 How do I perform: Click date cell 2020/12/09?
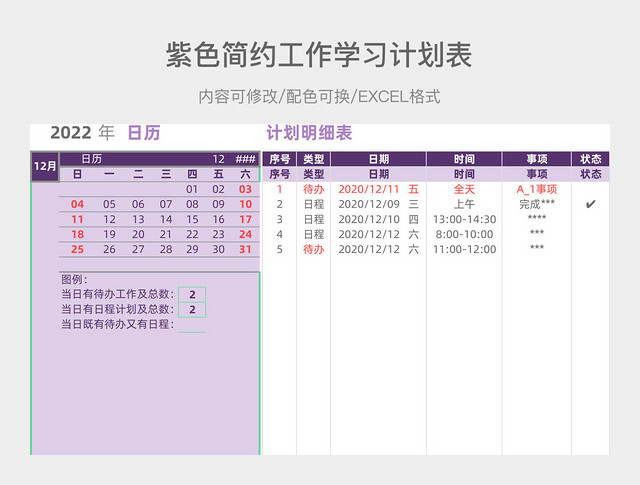click(369, 205)
